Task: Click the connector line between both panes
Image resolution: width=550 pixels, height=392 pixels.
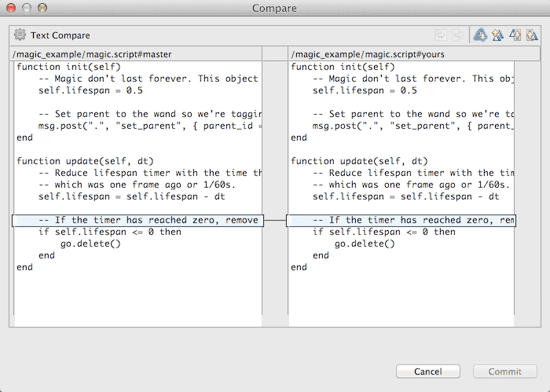Action: click(x=275, y=221)
